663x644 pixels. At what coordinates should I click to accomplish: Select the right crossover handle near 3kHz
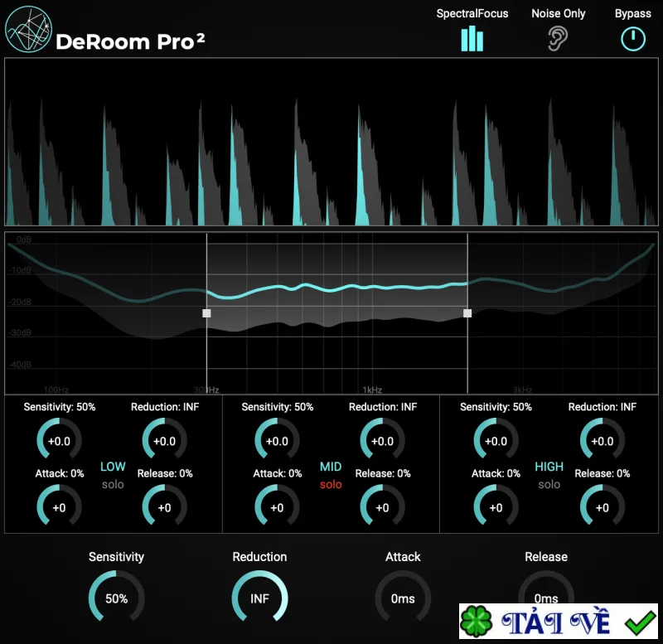click(x=467, y=313)
